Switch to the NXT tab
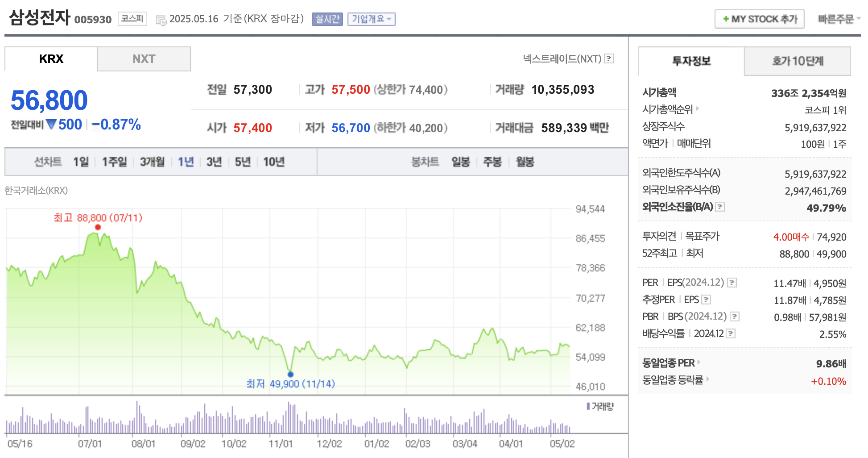 [144, 59]
